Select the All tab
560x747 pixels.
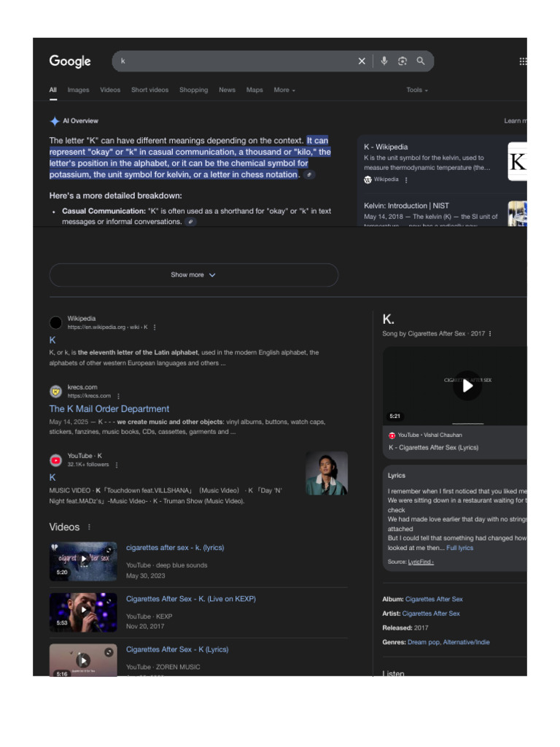tap(52, 90)
